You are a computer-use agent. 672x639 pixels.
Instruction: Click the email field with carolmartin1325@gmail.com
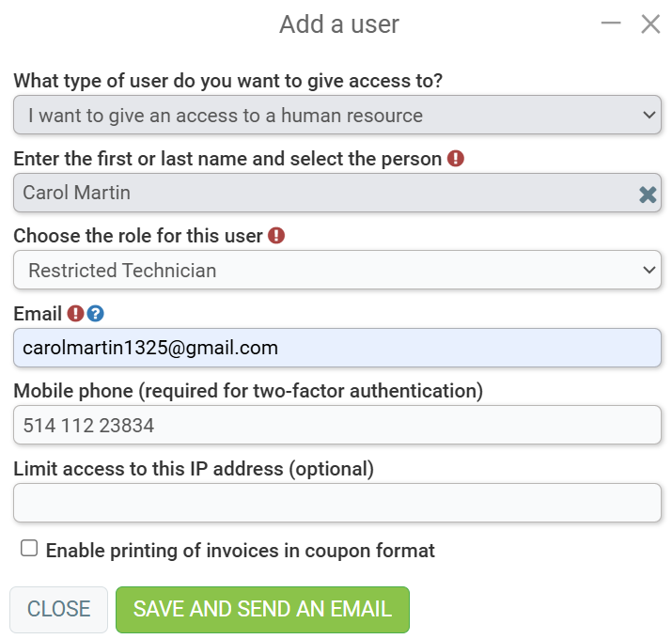tap(337, 348)
